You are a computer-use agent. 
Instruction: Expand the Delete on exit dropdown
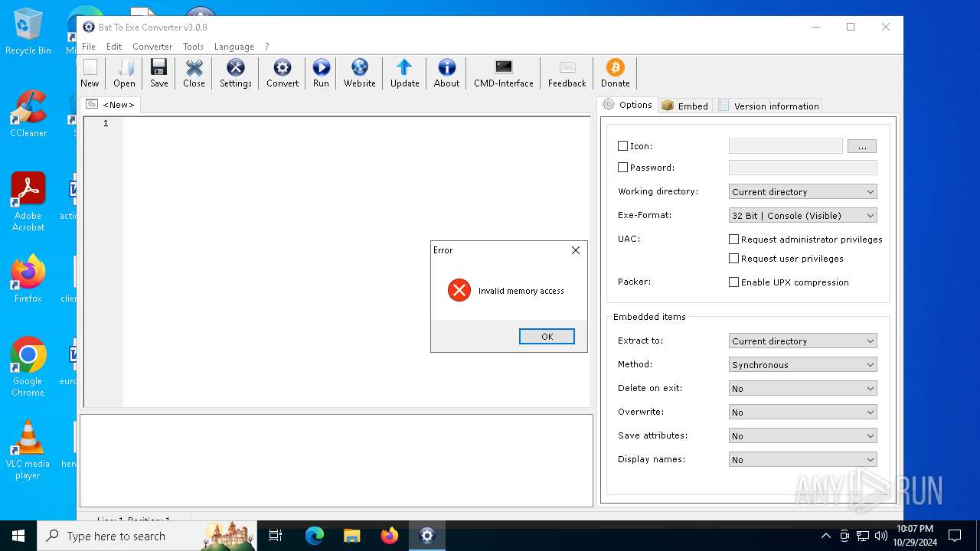pos(802,388)
